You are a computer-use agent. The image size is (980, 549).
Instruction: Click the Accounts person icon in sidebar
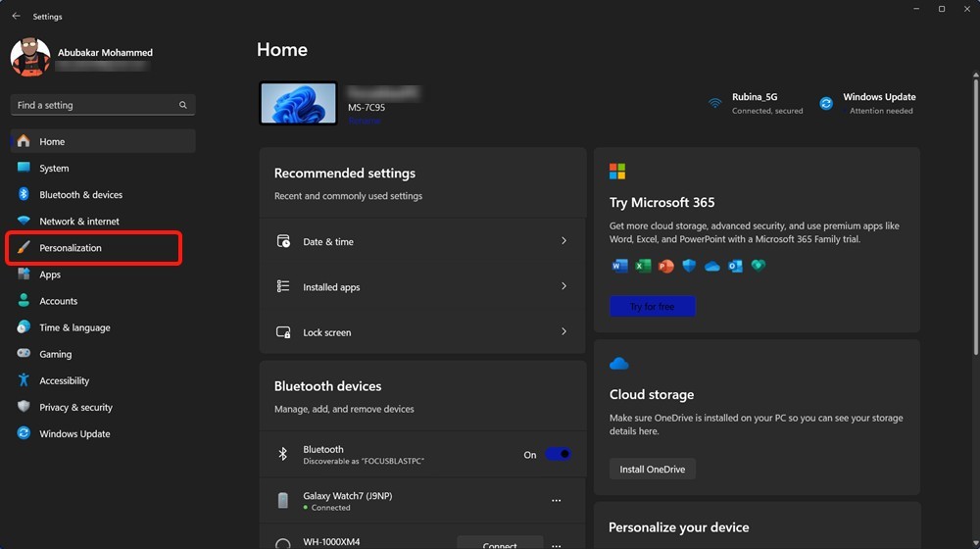click(x=24, y=301)
